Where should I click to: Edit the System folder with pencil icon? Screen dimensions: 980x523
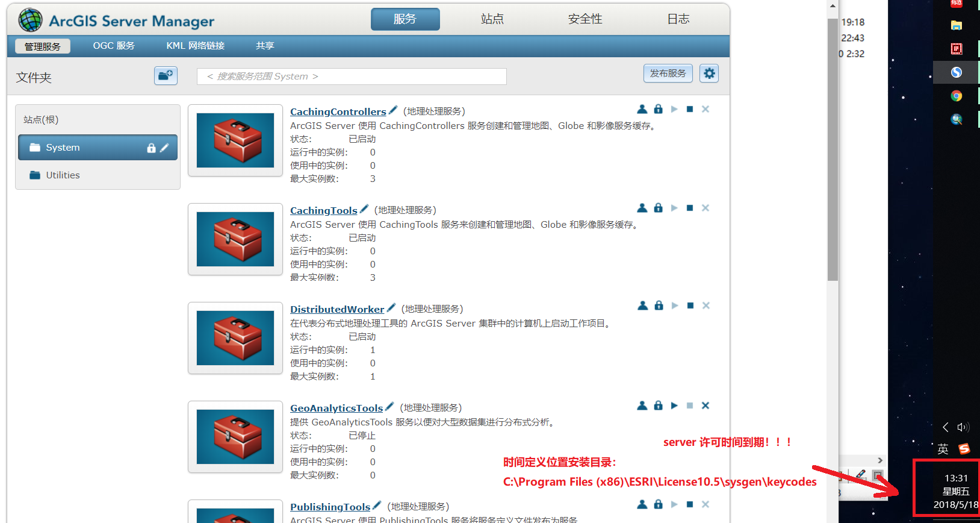pos(164,148)
